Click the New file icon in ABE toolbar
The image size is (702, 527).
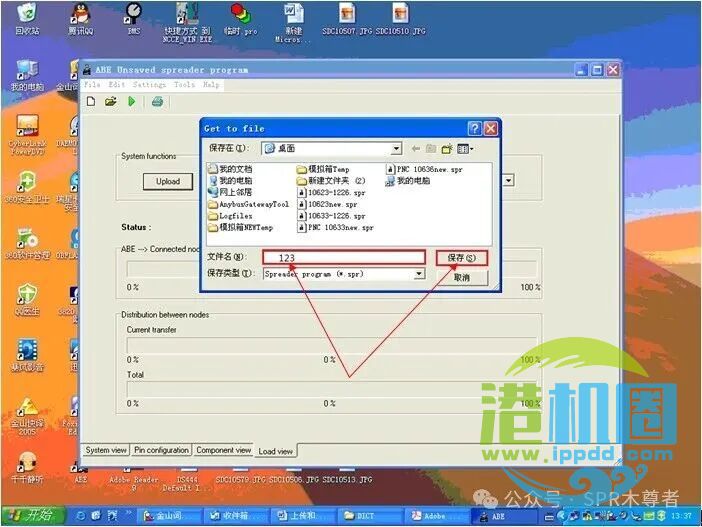point(91,101)
